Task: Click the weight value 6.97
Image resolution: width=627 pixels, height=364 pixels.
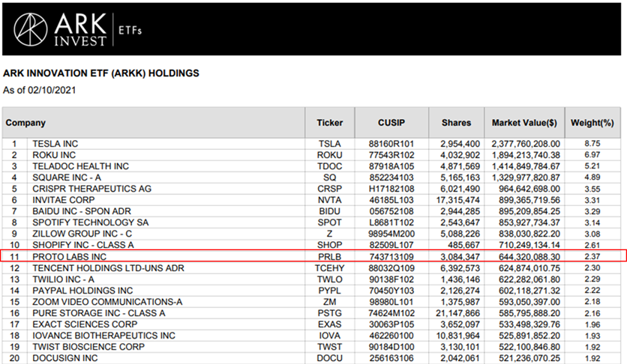Action: [x=592, y=155]
